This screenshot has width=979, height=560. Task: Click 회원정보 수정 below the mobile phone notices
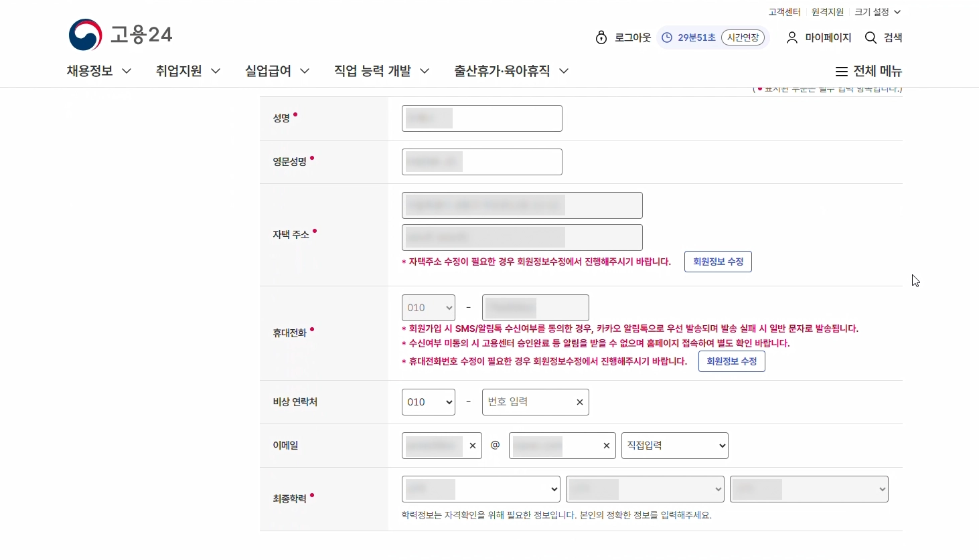click(731, 361)
